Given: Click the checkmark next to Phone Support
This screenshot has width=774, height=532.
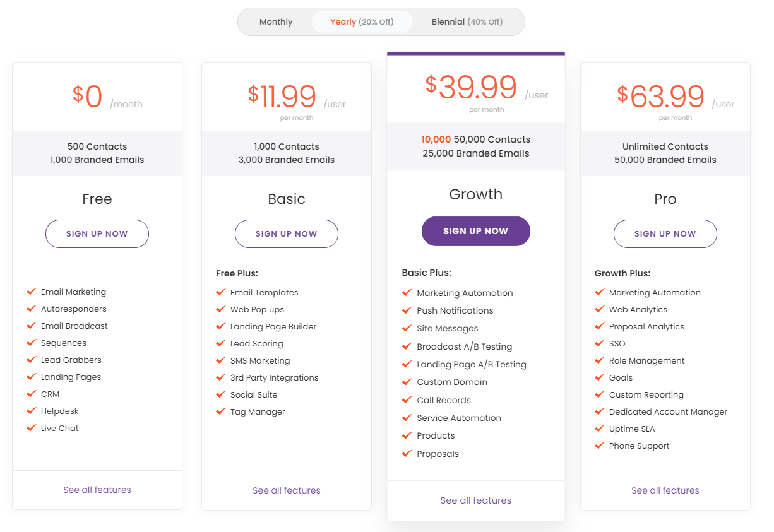Looking at the screenshot, I should click(599, 446).
